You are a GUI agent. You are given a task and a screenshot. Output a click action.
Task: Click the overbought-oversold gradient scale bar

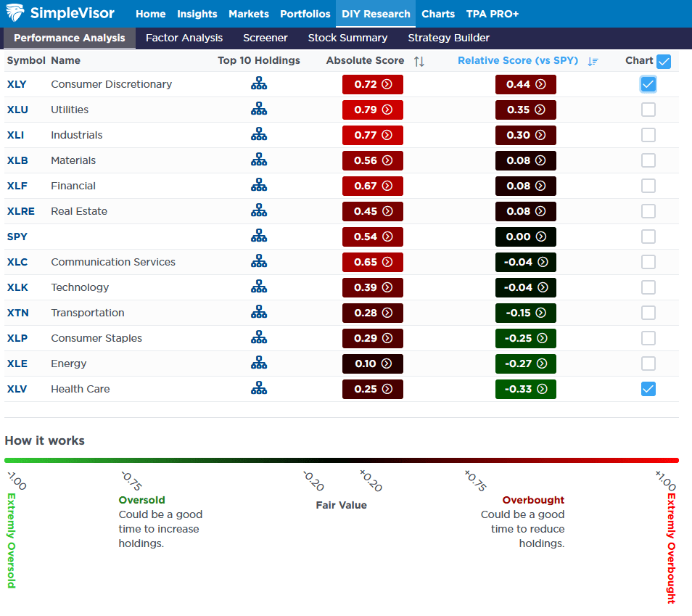(x=341, y=460)
